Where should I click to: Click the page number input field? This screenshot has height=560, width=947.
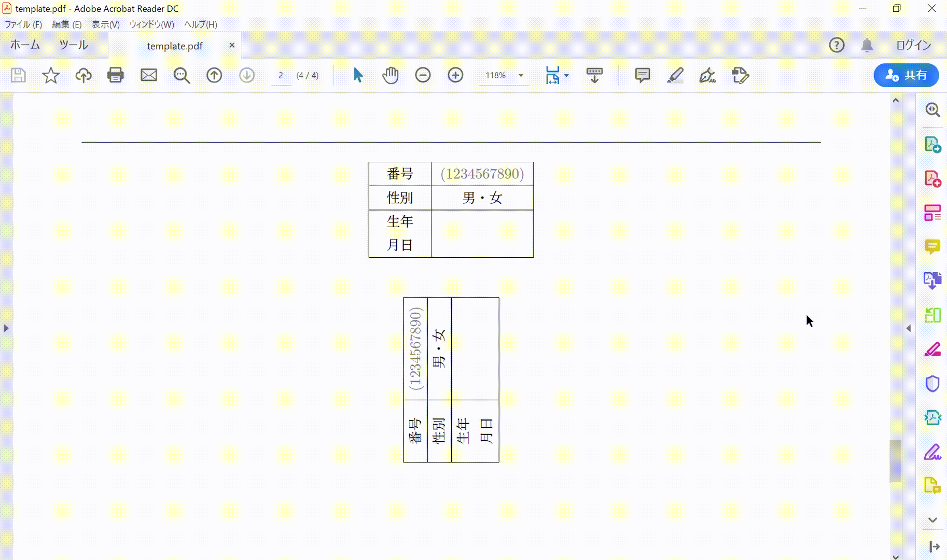[x=280, y=75]
